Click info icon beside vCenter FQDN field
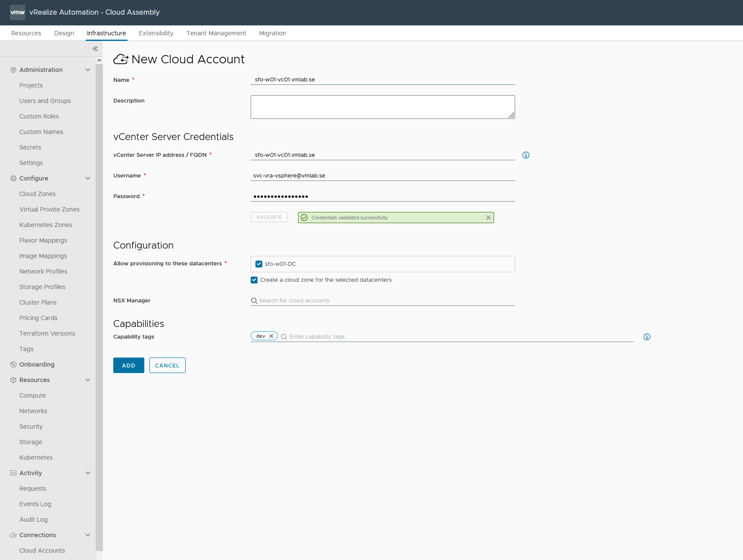Viewport: 743px width, 560px height. click(526, 155)
